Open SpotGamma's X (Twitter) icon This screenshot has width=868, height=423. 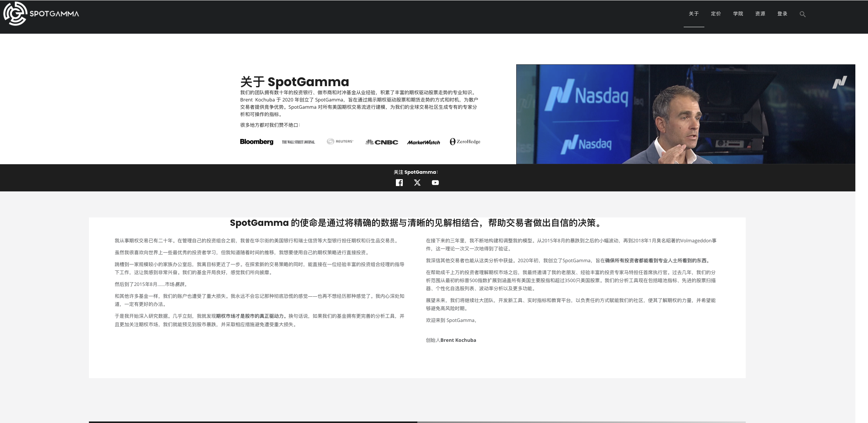point(417,183)
